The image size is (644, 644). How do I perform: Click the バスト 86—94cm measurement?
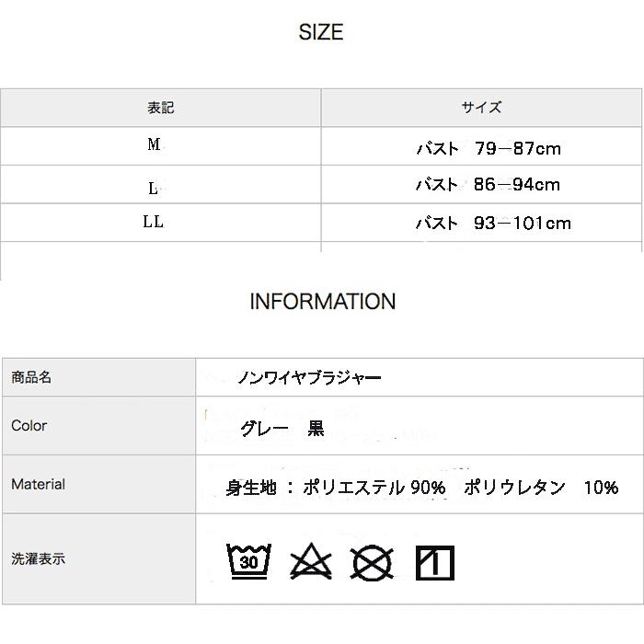tap(488, 185)
